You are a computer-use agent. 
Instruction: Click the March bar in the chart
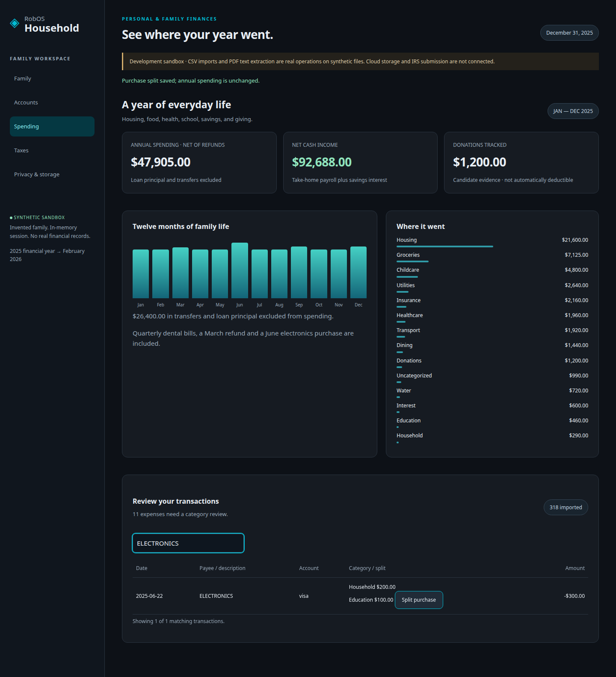tap(181, 273)
